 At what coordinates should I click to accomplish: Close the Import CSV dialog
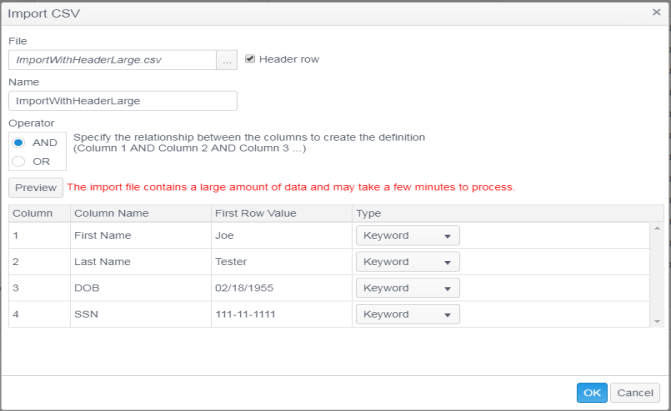652,12
